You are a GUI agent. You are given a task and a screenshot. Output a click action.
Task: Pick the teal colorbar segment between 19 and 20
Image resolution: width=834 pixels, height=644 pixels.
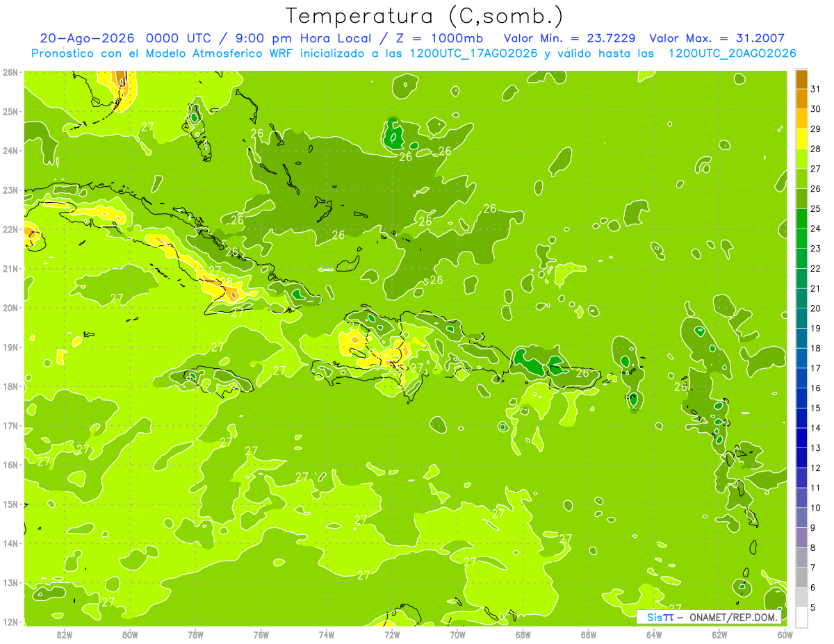[x=801, y=318]
